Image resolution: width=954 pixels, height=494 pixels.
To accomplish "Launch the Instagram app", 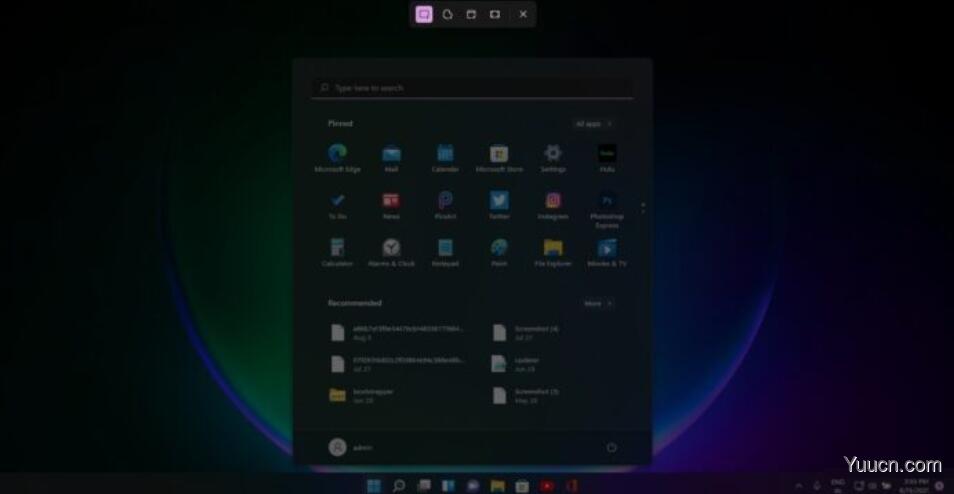I will coord(553,206).
